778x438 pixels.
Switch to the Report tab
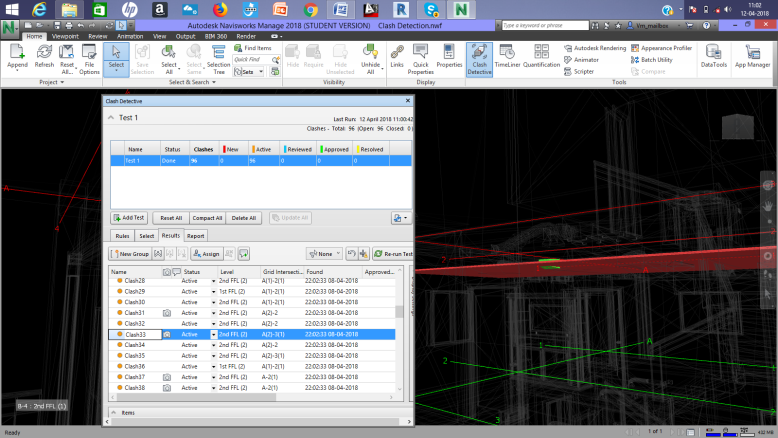pos(196,236)
